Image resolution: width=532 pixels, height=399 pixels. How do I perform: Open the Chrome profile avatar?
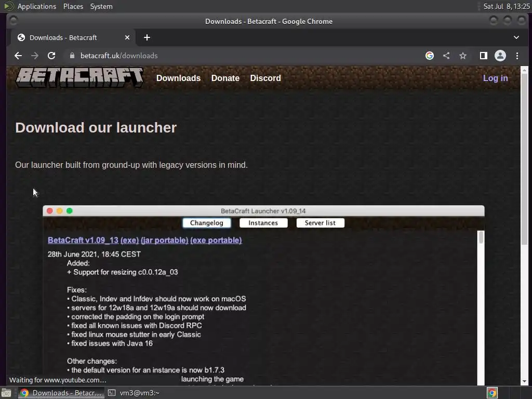[500, 56]
